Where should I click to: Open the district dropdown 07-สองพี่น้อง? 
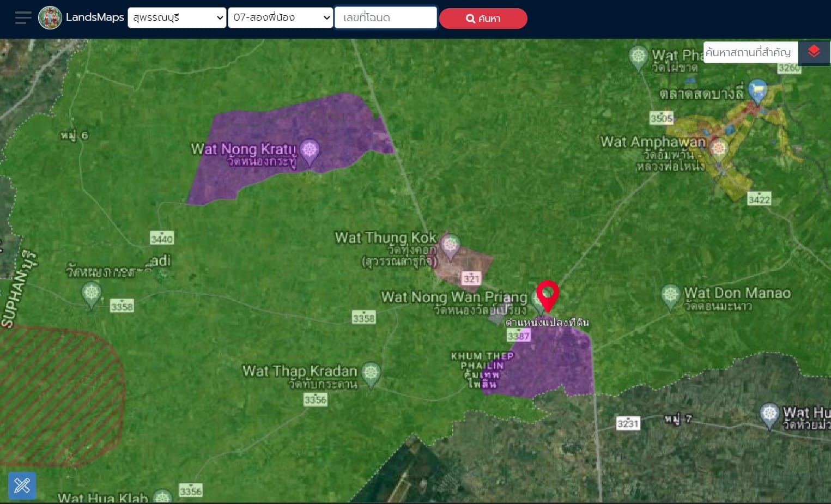pos(280,17)
